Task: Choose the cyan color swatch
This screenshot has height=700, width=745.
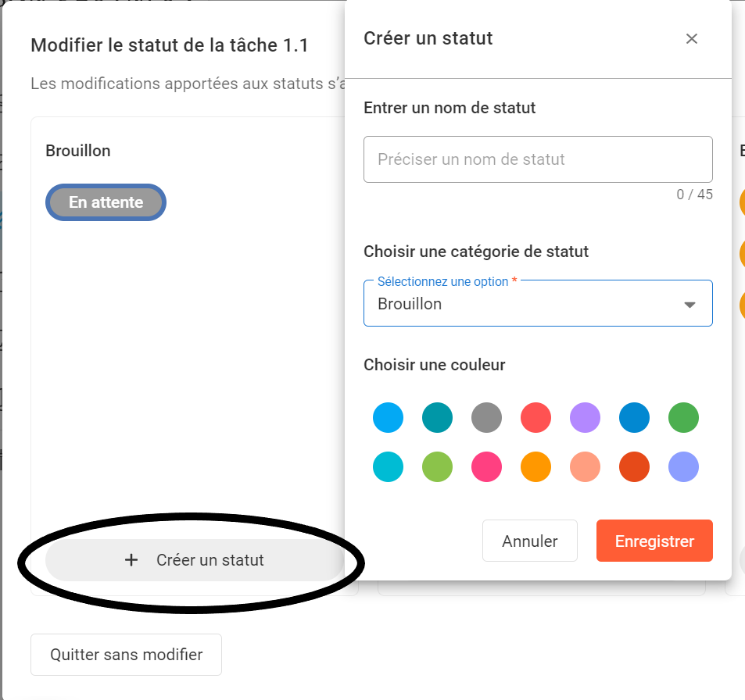Action: pyautogui.click(x=389, y=467)
